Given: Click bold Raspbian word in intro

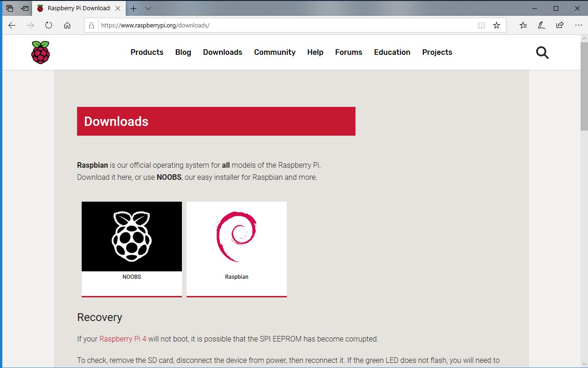Looking at the screenshot, I should click(92, 165).
